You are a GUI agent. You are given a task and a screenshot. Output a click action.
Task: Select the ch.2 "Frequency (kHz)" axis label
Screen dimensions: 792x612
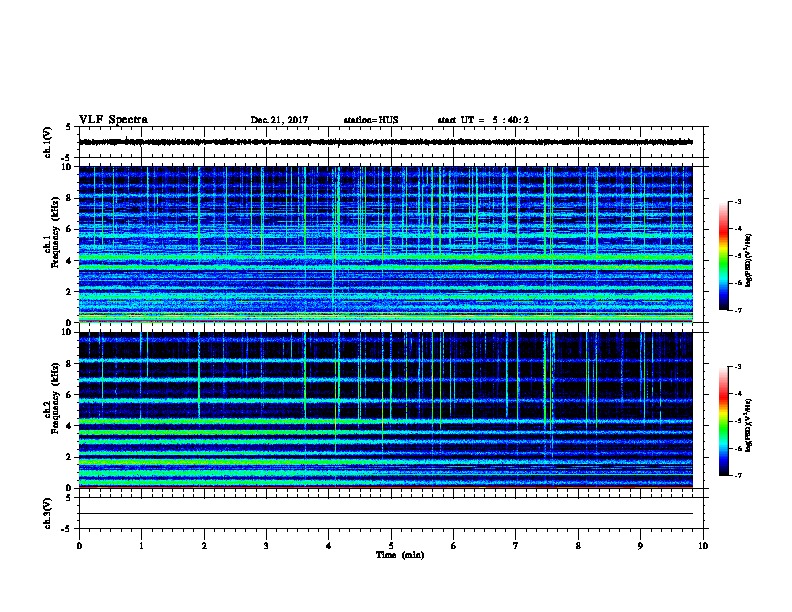pyautogui.click(x=55, y=398)
